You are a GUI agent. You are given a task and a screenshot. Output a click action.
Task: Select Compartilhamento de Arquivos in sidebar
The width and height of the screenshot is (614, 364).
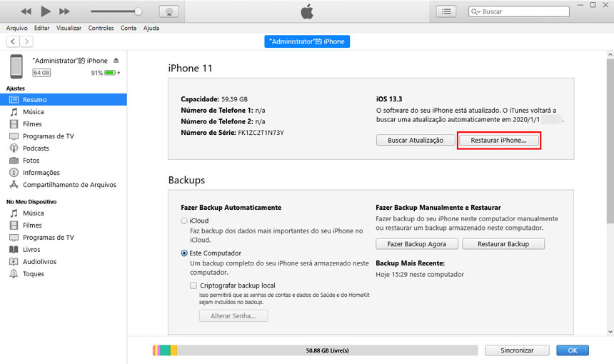(x=69, y=185)
